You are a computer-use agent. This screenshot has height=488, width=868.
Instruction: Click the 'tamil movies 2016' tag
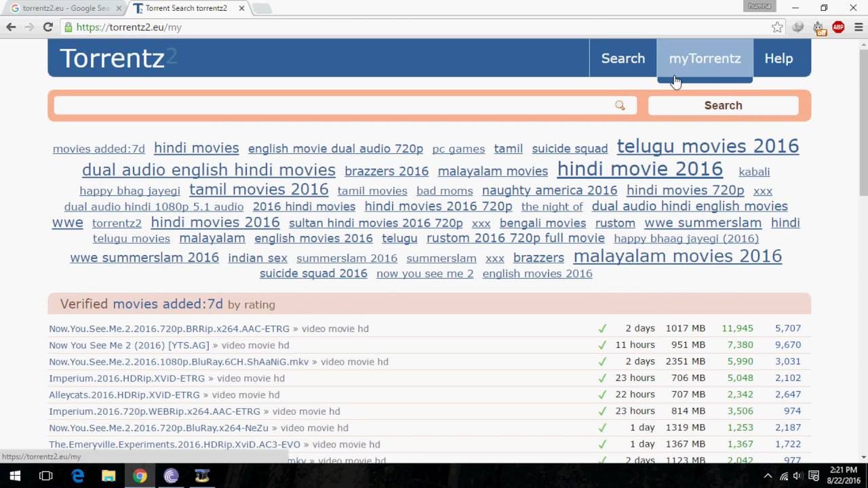[258, 190]
